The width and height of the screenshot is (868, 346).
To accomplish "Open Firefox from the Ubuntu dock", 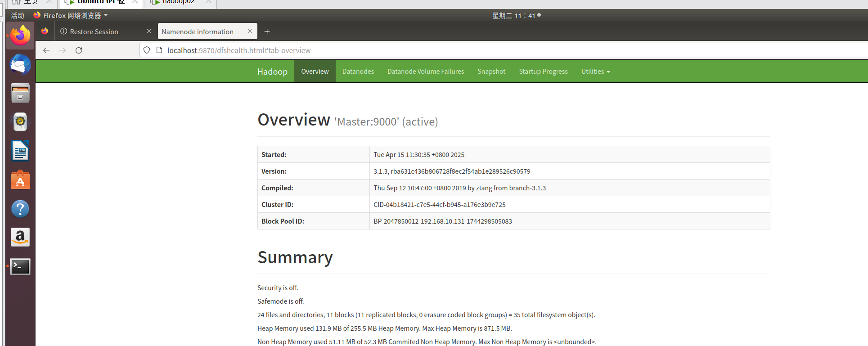I will (20, 36).
